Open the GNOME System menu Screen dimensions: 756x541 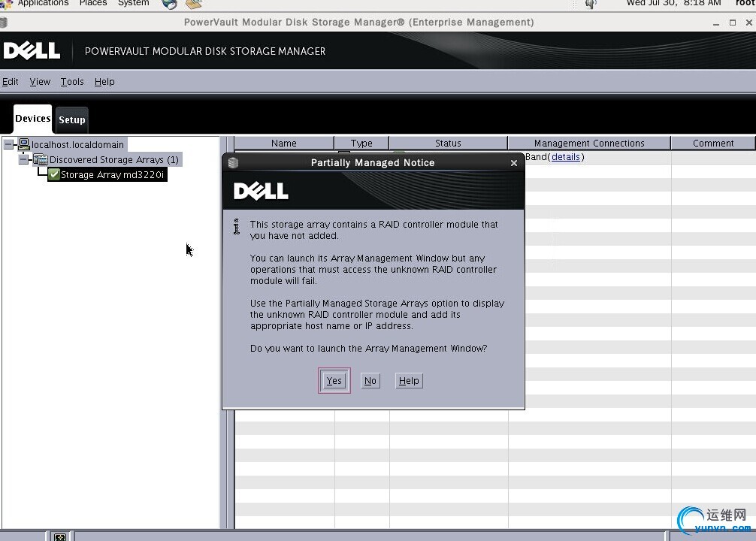click(x=134, y=3)
